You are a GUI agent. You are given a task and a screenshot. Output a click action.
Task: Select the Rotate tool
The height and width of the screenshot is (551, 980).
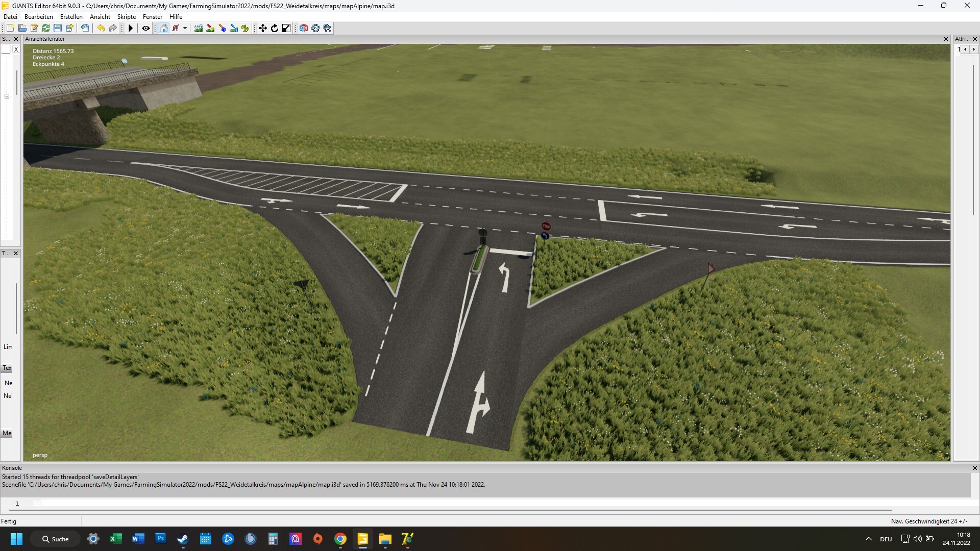point(275,28)
